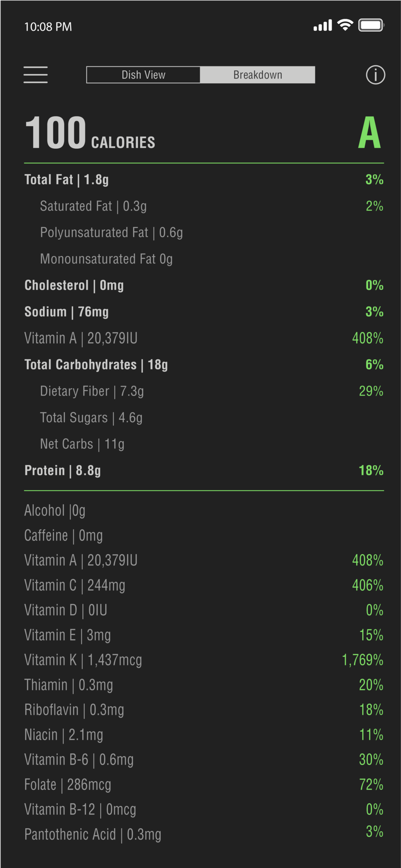Tap the 100 Calories heading
Image resolution: width=401 pixels, height=868 pixels.
90,133
